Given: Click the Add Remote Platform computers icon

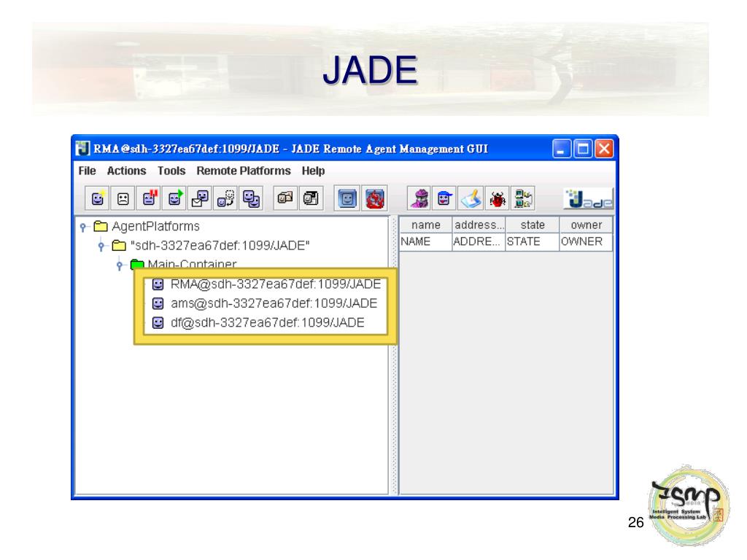Looking at the screenshot, I should [x=522, y=198].
